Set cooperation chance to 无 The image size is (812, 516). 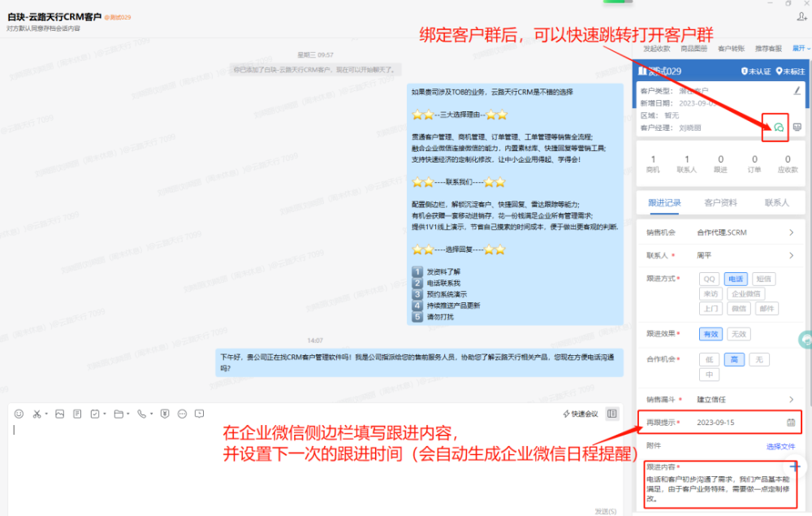click(758, 359)
